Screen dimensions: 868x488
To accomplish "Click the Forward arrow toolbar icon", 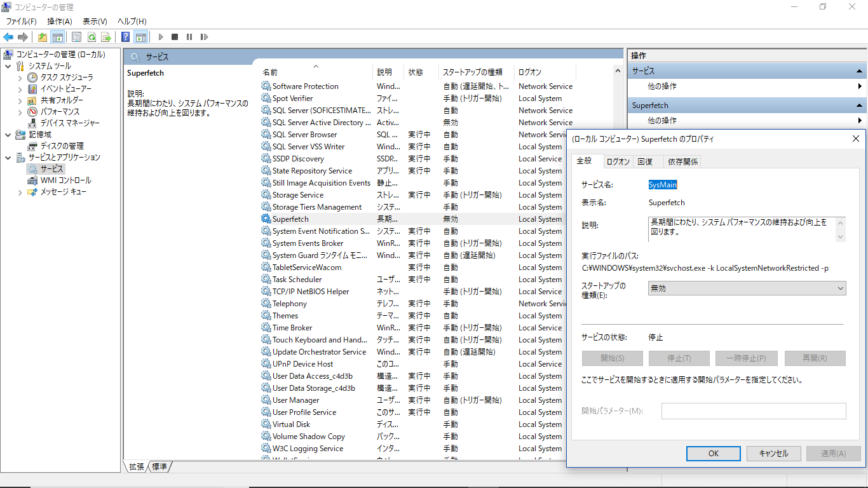I will [23, 37].
